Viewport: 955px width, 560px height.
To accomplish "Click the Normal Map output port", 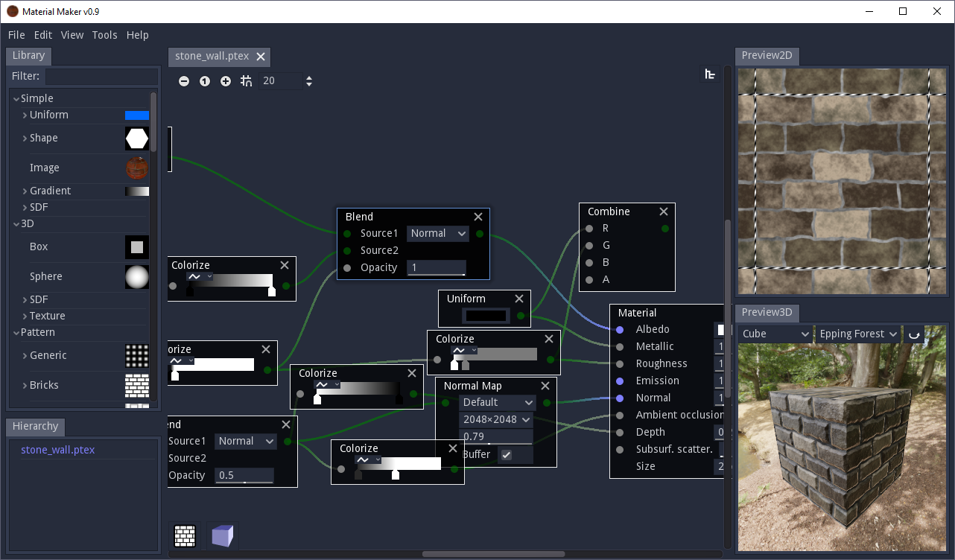I will point(547,403).
